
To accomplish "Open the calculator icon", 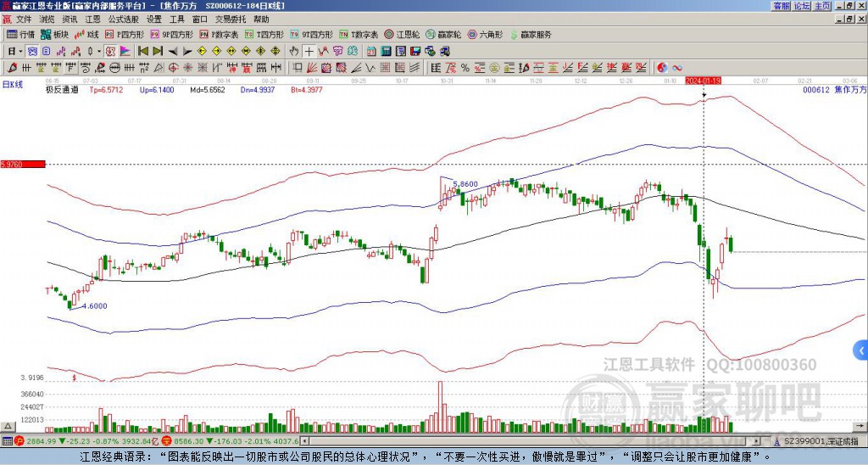I will pos(387,51).
